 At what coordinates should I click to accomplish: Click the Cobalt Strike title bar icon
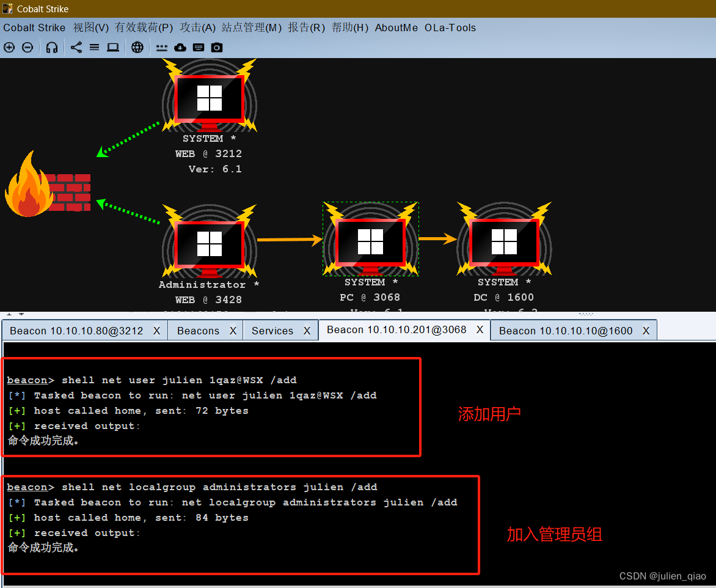pyautogui.click(x=8, y=8)
